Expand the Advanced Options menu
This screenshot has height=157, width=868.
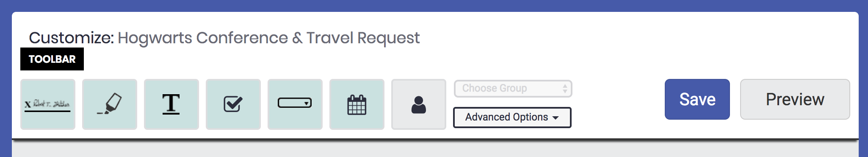(512, 118)
